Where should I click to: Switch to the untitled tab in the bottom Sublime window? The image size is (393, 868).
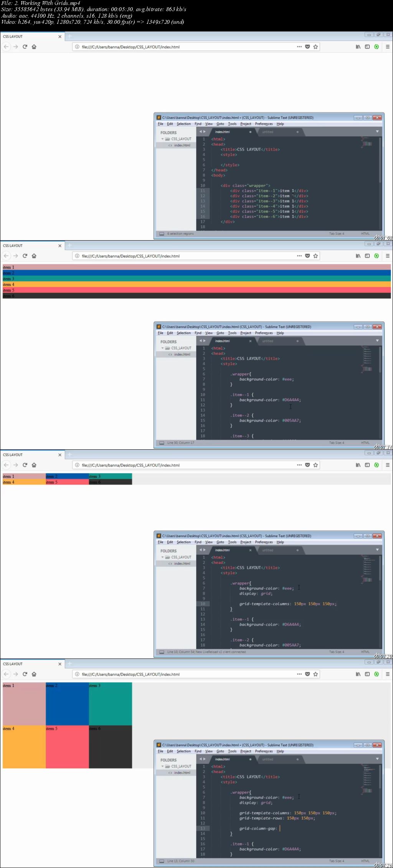coord(268,759)
